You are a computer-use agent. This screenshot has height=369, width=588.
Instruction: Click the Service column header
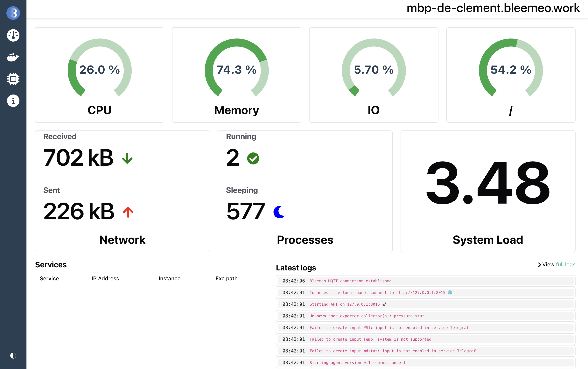pyautogui.click(x=49, y=278)
